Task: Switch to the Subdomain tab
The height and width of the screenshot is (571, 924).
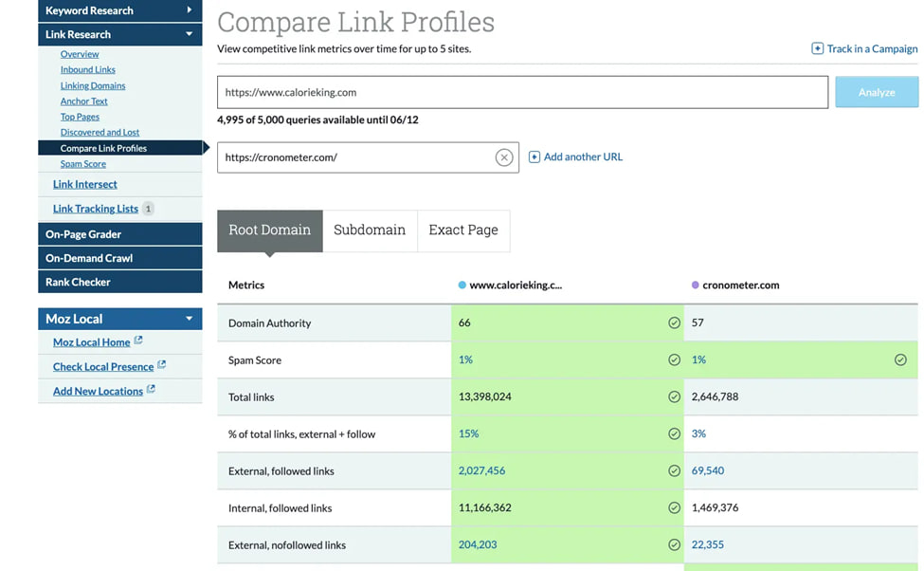Action: (x=370, y=230)
